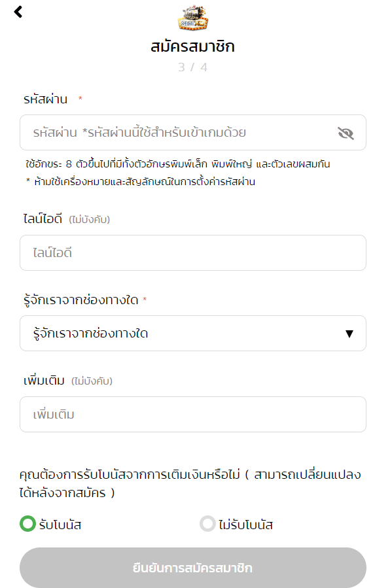Click the crossed-out eye in the password field

tap(345, 132)
